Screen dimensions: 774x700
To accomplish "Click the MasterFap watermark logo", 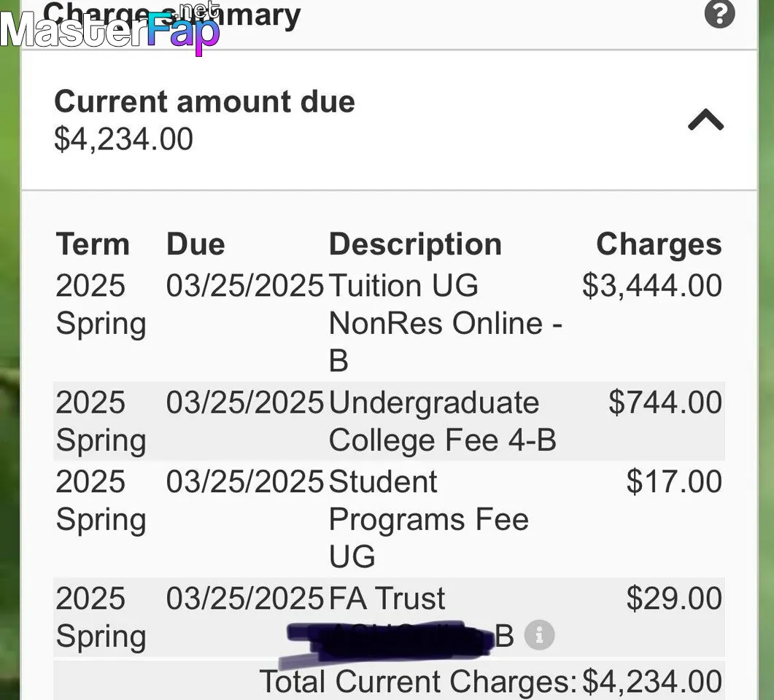I will 109,28.
